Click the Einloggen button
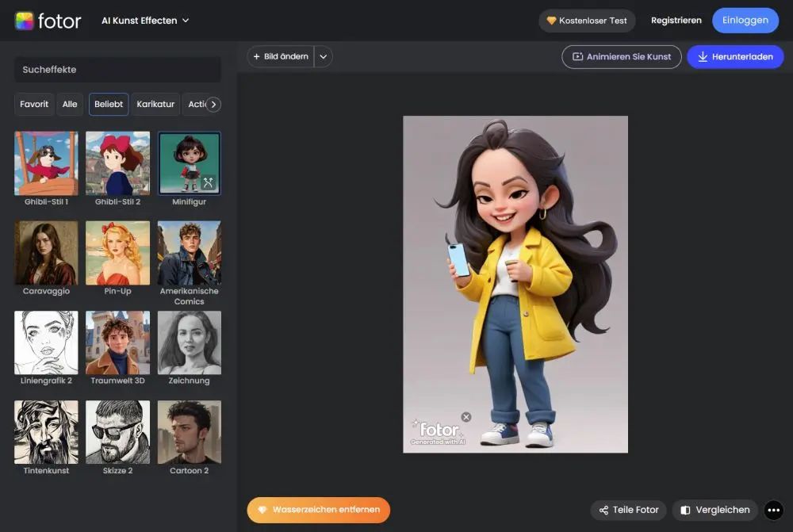The image size is (793, 532). click(745, 21)
